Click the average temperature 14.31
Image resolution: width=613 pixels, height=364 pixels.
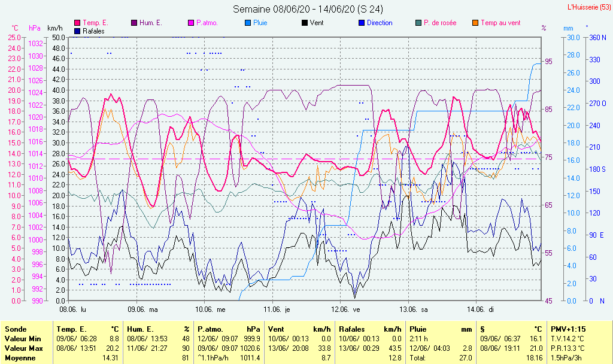tap(111, 358)
